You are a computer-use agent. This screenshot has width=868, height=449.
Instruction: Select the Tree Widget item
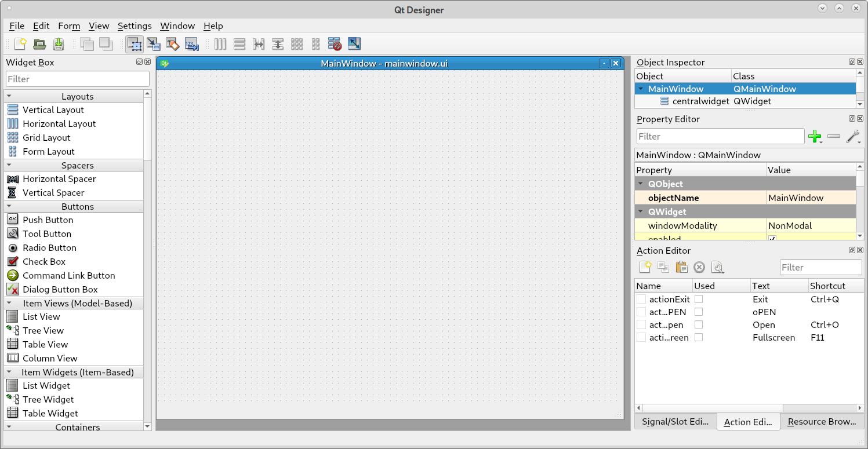click(74, 399)
